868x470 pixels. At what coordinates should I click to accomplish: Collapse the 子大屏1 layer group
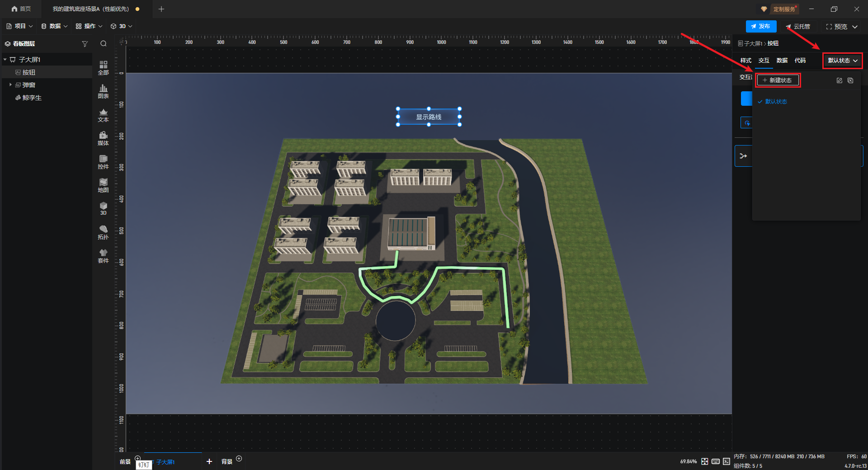(x=5, y=60)
